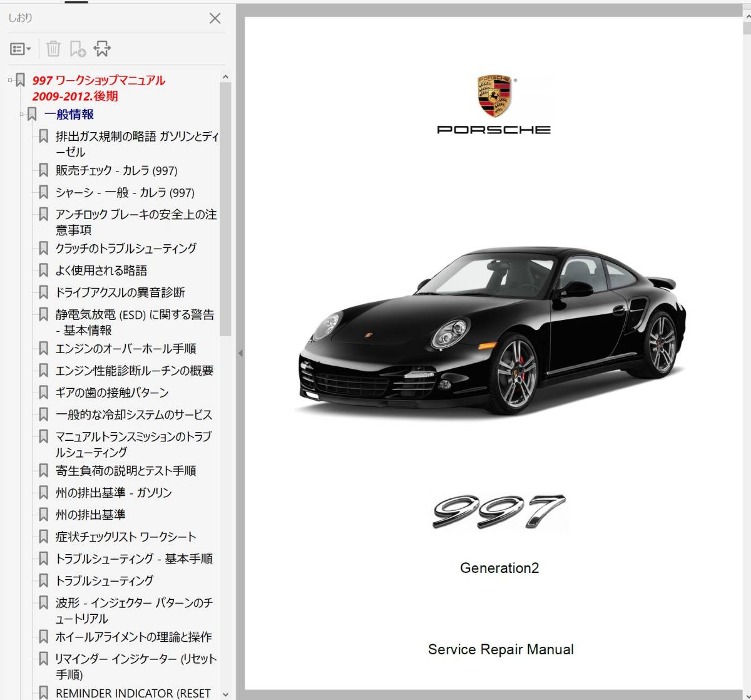Click the Generation2 text on the page
This screenshot has width=751, height=700.
coord(499,568)
